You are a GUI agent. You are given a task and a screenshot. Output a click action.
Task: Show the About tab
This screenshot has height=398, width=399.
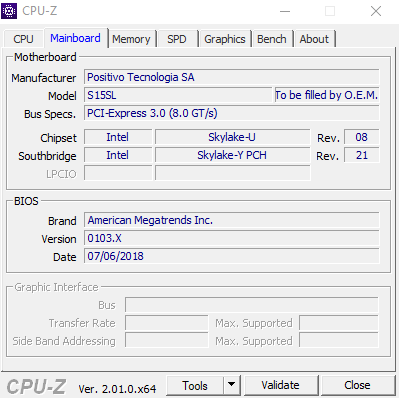(314, 39)
